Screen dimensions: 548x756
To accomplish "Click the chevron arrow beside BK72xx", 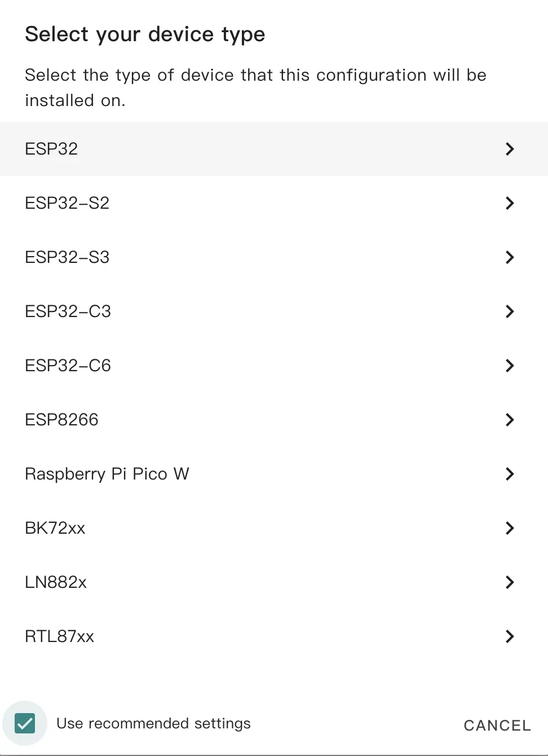I will [x=510, y=528].
